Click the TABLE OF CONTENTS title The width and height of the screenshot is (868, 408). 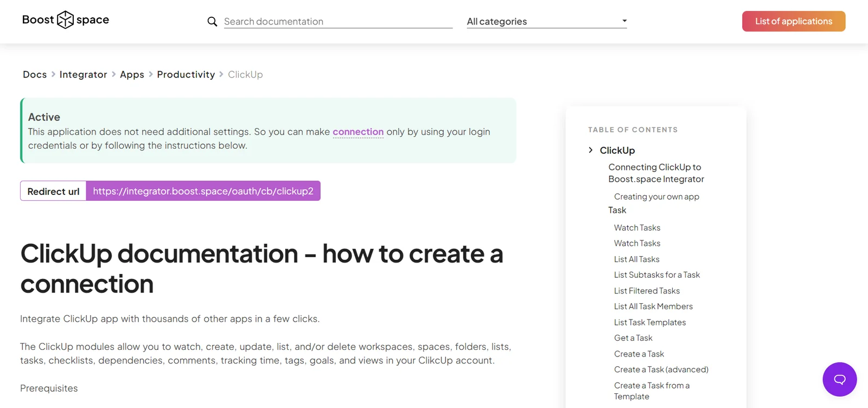633,130
